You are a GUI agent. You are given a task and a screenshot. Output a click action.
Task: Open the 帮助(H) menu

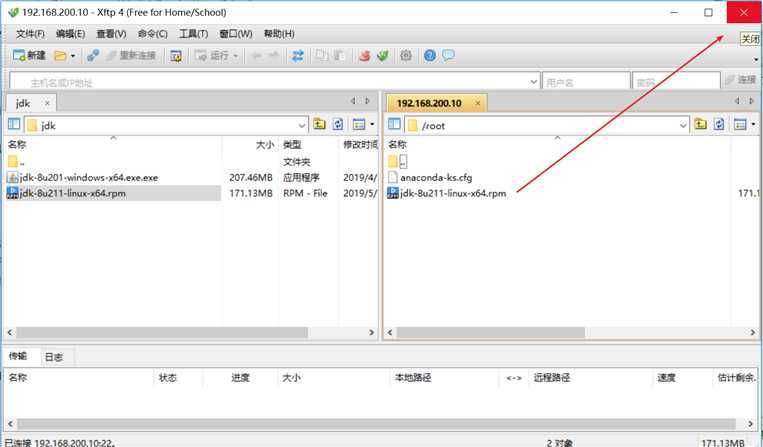[279, 34]
